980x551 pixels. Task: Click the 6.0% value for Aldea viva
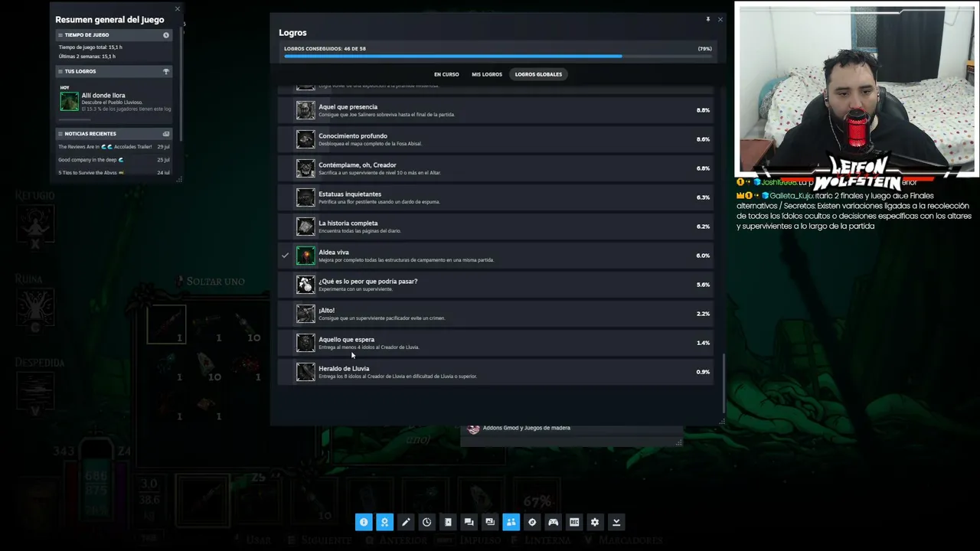[x=703, y=256]
